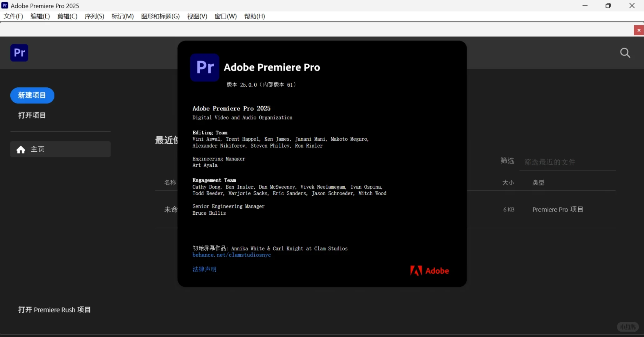Click 打开 Premiere Rush 项目
The height and width of the screenshot is (337, 644).
[x=54, y=310]
